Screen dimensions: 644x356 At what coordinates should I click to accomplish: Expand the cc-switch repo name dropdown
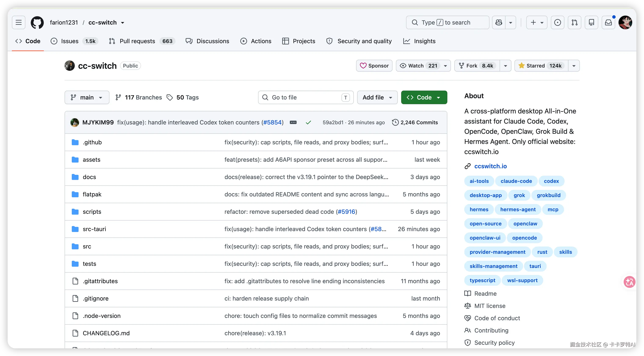(123, 23)
